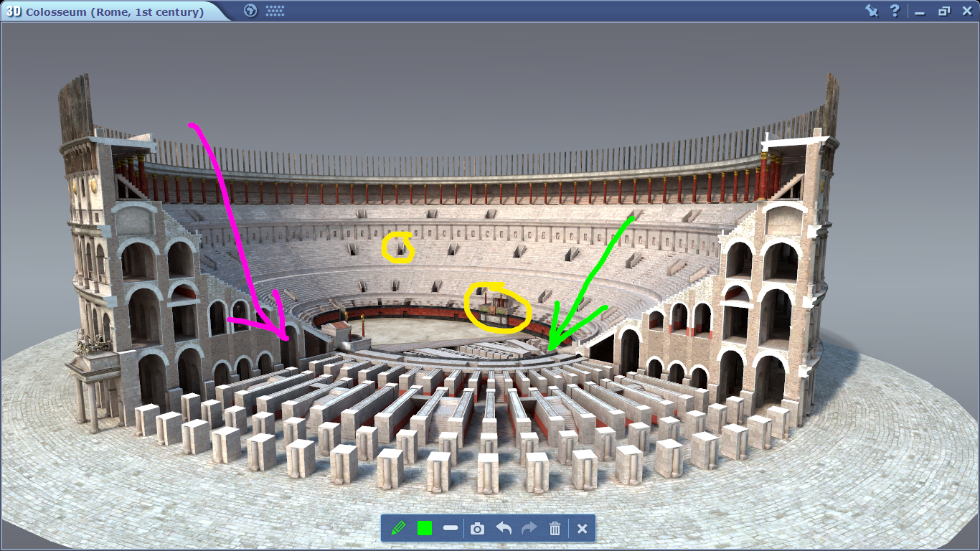Open help with the question mark icon

pos(895,11)
